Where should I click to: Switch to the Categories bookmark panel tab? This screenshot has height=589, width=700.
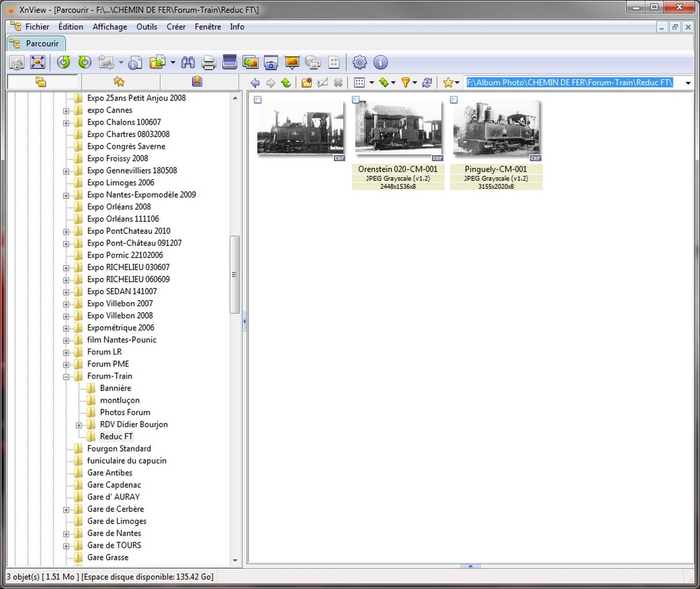[x=197, y=82]
